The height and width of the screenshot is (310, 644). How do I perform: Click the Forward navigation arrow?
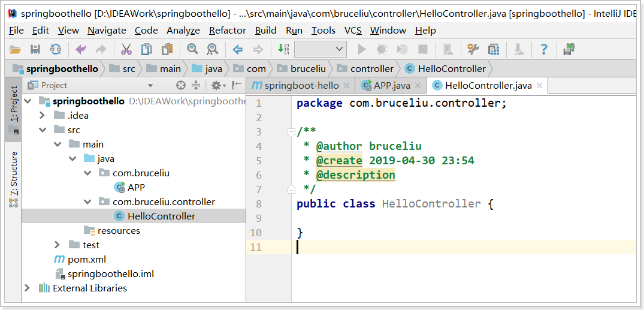tap(258, 50)
